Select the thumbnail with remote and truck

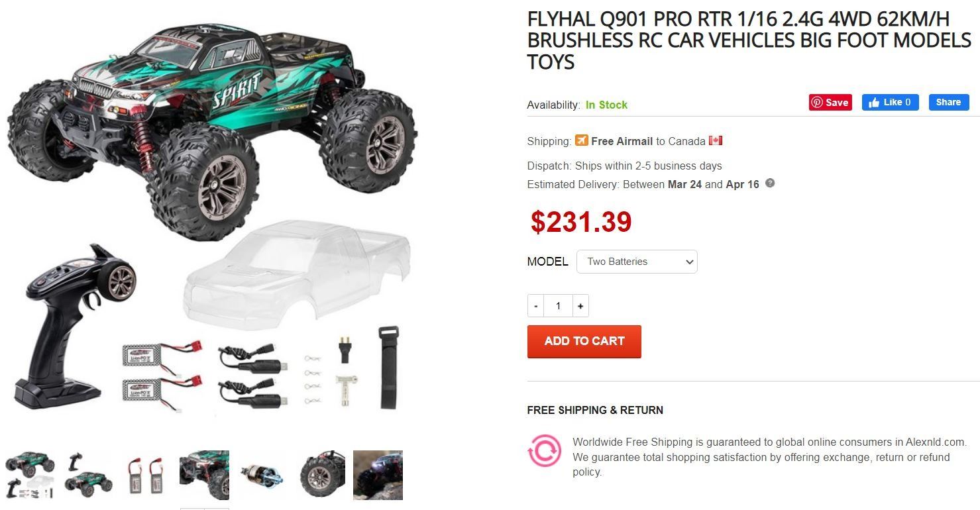click(x=88, y=476)
